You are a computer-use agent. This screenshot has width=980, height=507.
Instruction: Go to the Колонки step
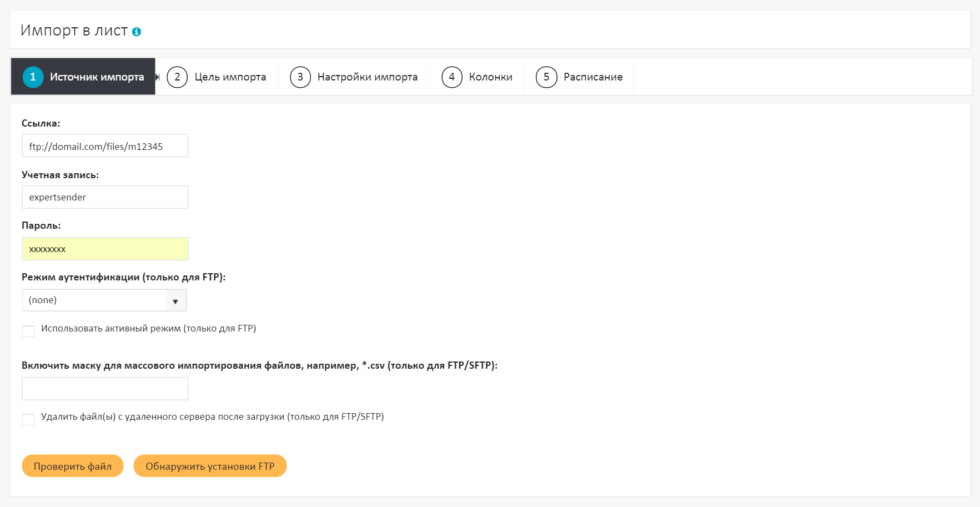490,77
